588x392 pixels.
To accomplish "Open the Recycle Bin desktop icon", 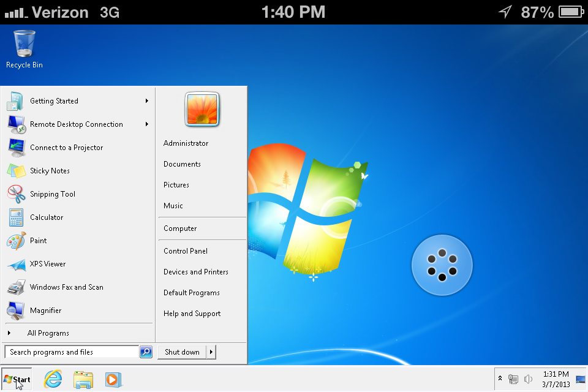I will [24, 49].
